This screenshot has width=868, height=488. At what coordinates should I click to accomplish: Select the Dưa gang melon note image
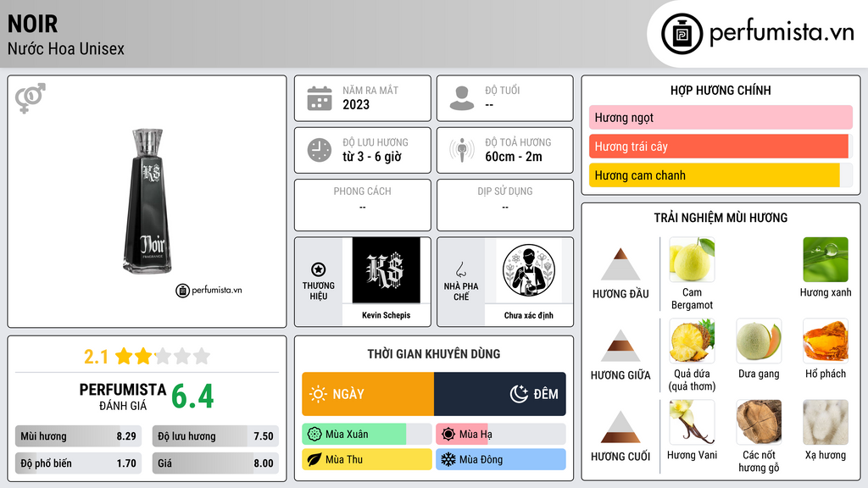[x=759, y=341]
